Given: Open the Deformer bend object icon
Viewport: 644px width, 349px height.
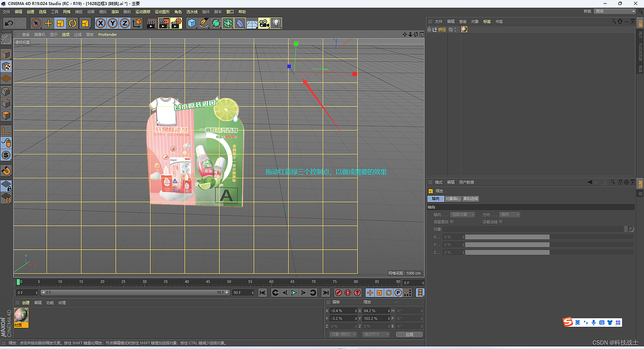Looking at the screenshot, I should pyautogui.click(x=240, y=23).
